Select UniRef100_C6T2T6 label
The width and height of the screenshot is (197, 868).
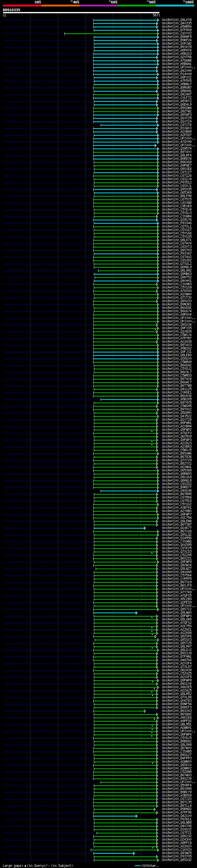176,125
